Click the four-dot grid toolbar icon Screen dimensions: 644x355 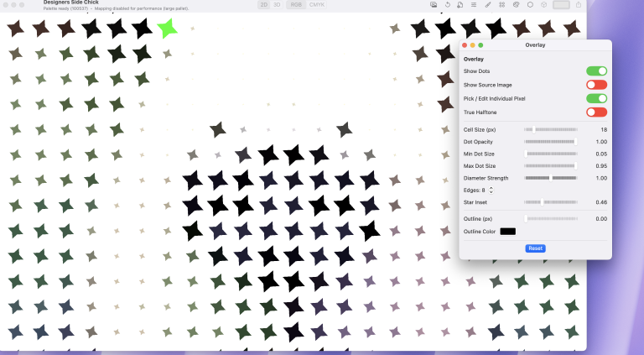pyautogui.click(x=502, y=5)
